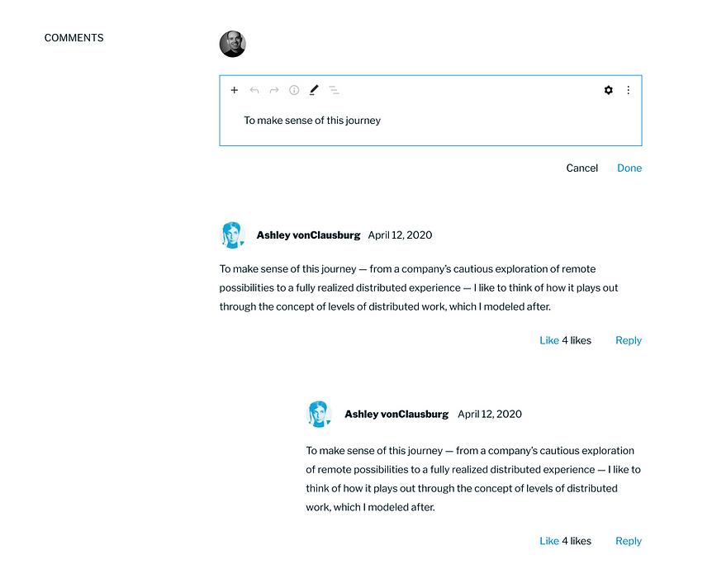Click '4 likes' on the first comment
Image resolution: width=712 pixels, height=588 pixels.
[577, 340]
